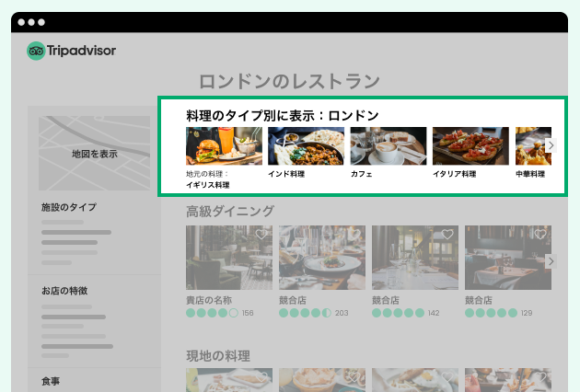Click the fourth 現地の料理 food photo

[x=508, y=380]
